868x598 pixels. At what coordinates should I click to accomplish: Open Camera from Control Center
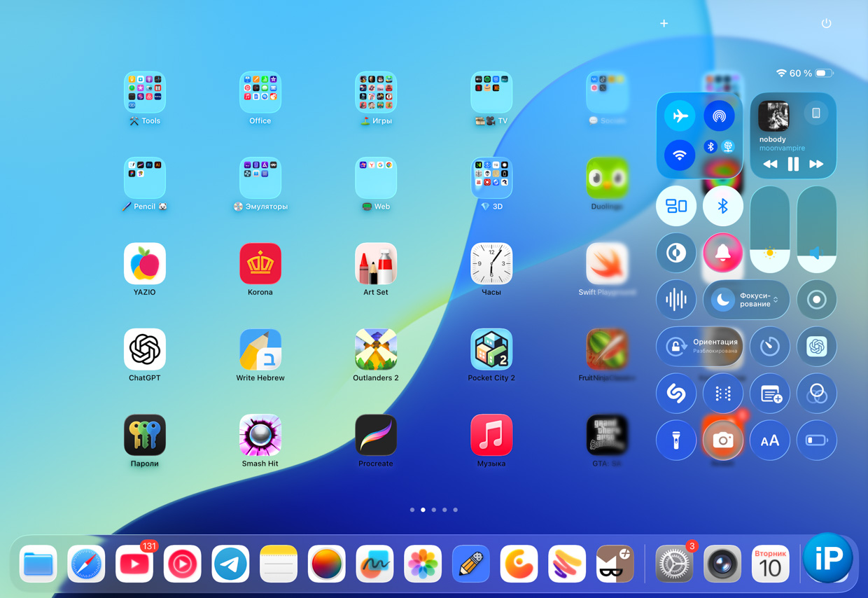coord(723,440)
